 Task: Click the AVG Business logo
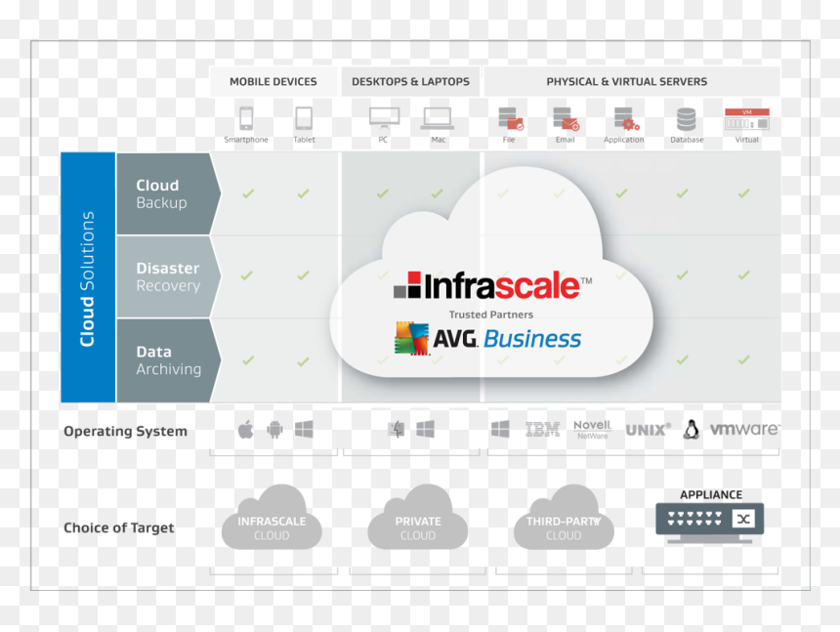[x=488, y=338]
